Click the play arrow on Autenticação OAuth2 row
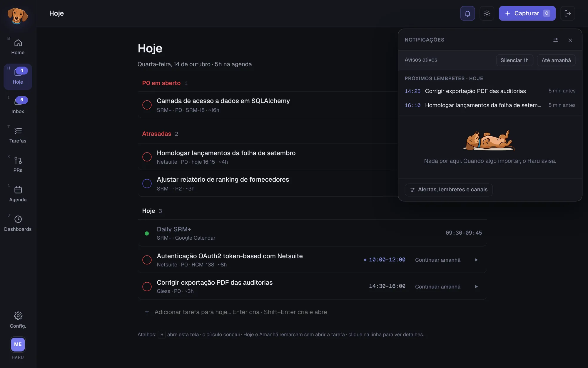The width and height of the screenshot is (588, 368). pos(476,260)
